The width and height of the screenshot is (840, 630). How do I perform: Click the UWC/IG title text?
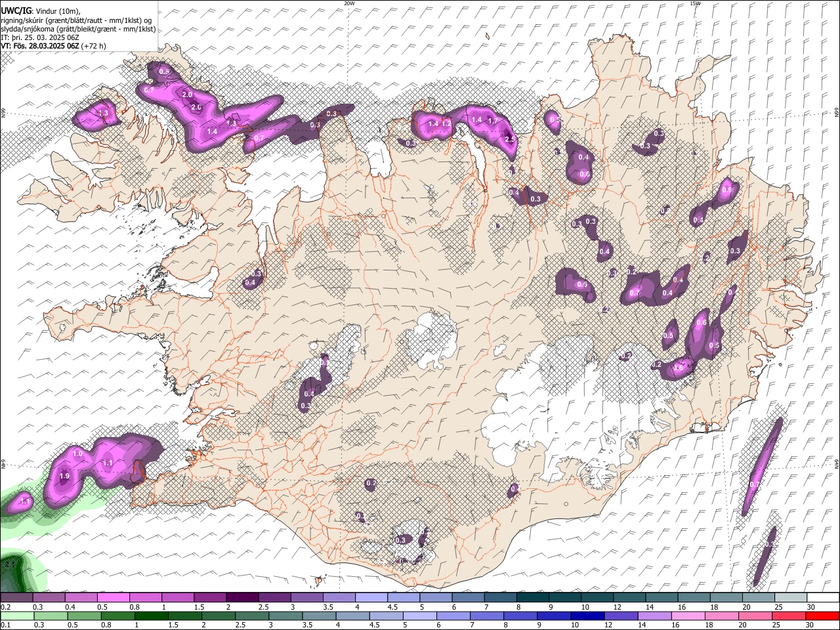click(x=16, y=11)
